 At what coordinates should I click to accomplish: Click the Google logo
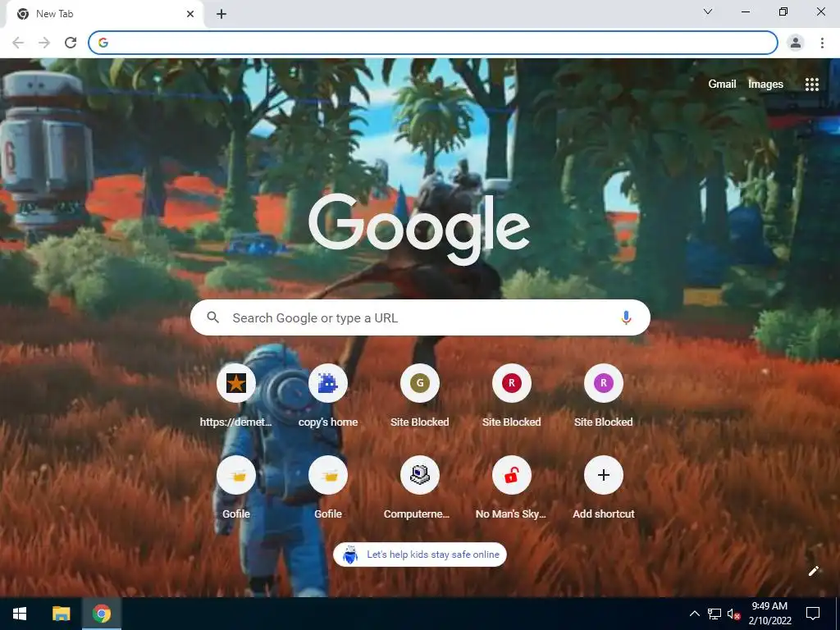[x=419, y=229]
